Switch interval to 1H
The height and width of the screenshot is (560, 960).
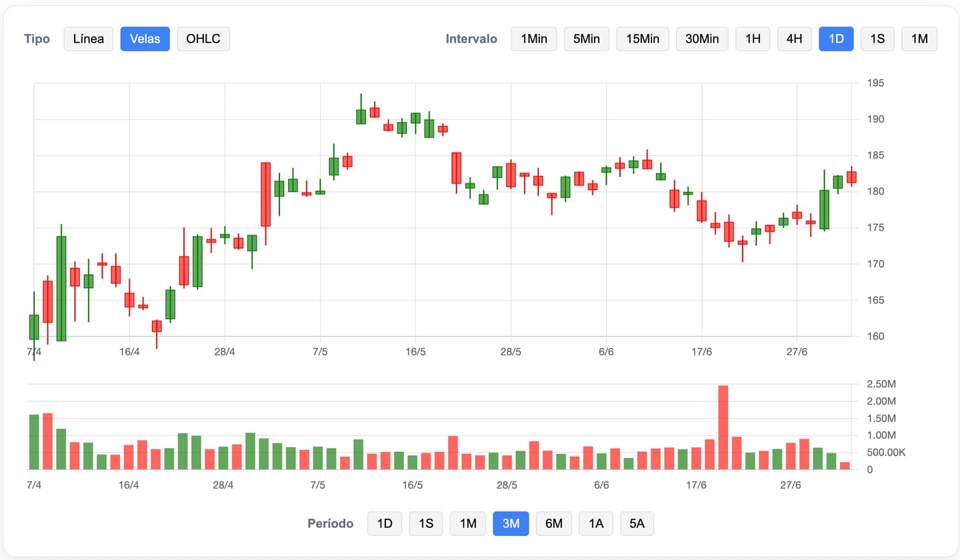753,39
